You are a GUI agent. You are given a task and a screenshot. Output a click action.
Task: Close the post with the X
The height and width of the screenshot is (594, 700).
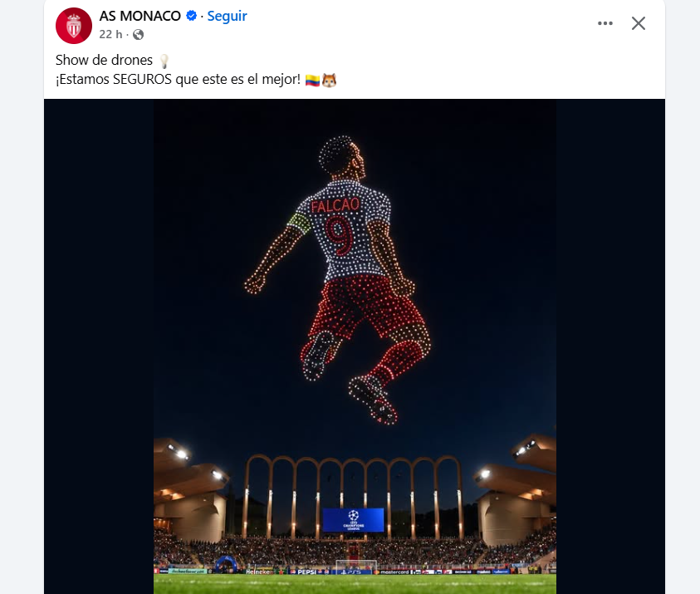[x=639, y=23]
